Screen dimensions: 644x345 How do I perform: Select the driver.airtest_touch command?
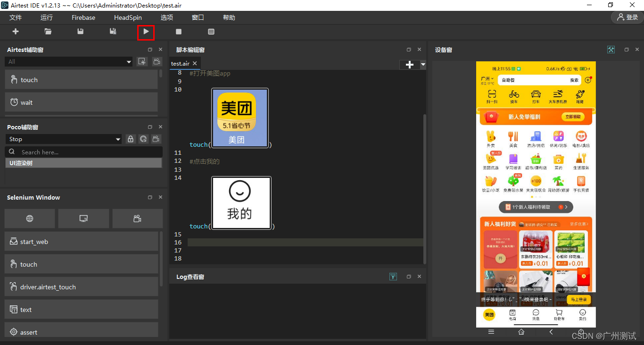[x=81, y=287]
